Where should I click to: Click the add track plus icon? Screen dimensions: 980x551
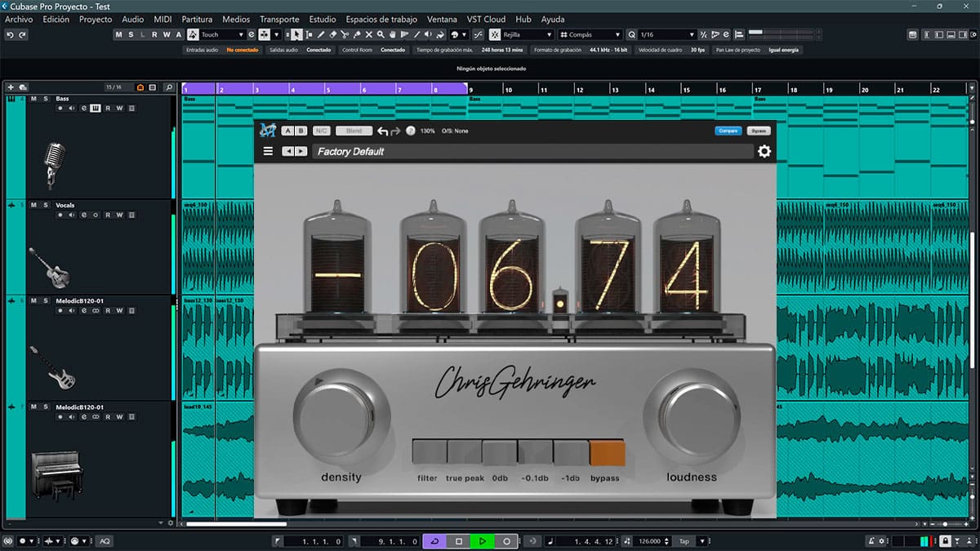coord(11,87)
